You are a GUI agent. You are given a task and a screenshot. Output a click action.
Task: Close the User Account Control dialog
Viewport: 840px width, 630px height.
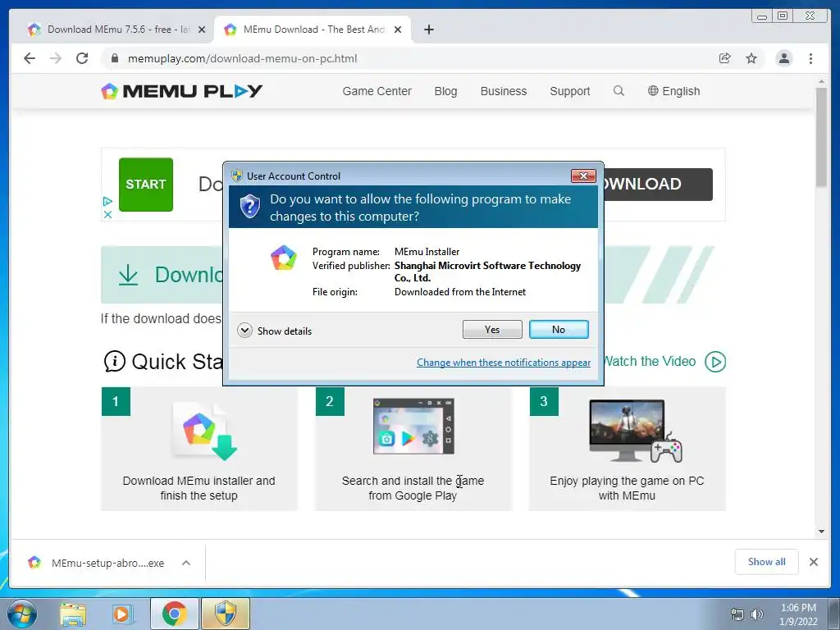(583, 176)
